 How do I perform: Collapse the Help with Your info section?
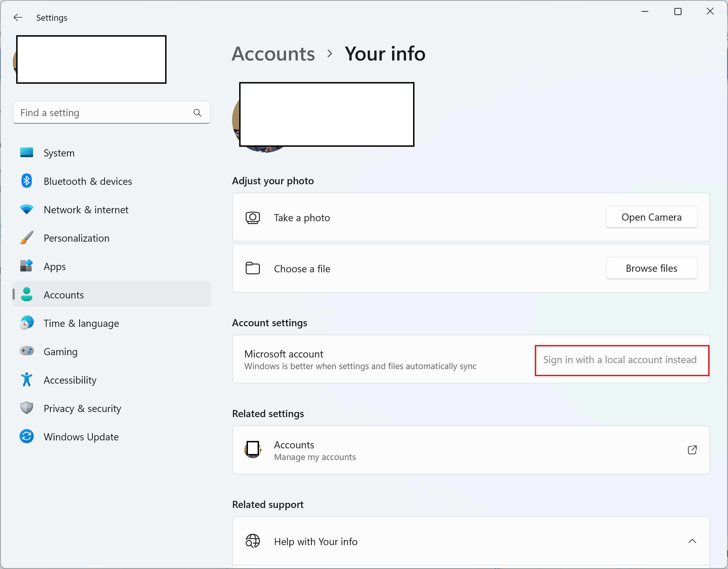click(692, 541)
